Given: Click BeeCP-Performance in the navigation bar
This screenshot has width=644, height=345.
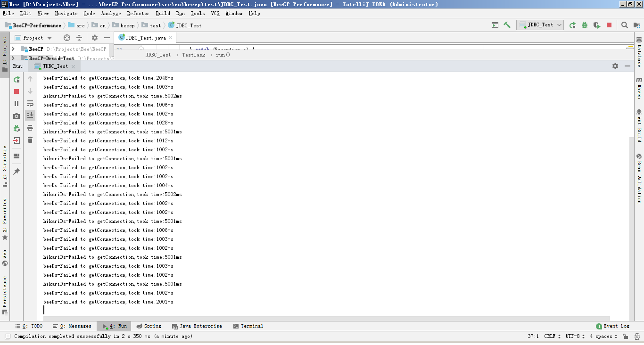Looking at the screenshot, I should 33,25.
